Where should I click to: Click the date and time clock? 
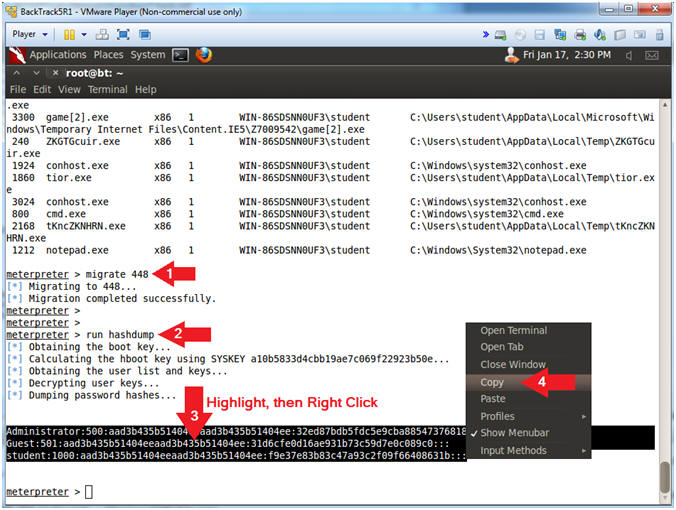click(567, 55)
